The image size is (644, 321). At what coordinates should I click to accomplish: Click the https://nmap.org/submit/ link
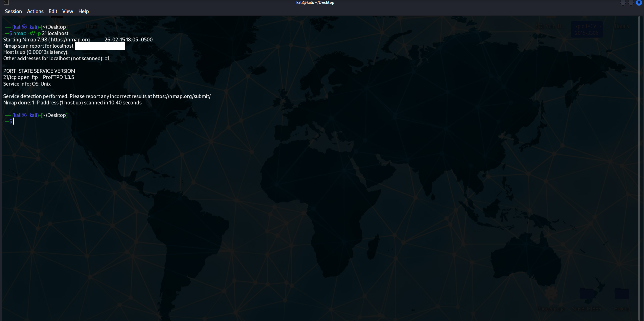tap(182, 96)
